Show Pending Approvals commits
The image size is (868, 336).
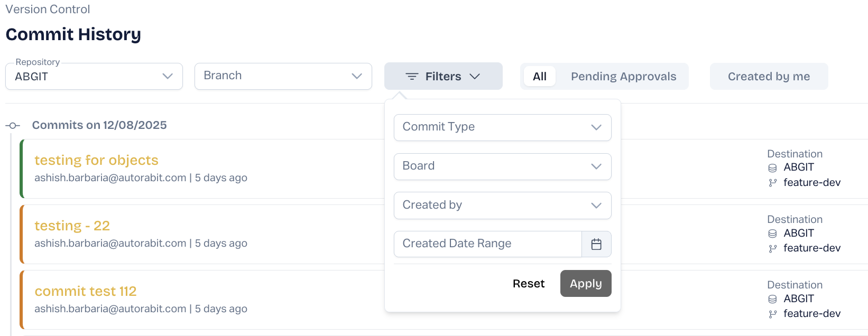[x=623, y=77]
